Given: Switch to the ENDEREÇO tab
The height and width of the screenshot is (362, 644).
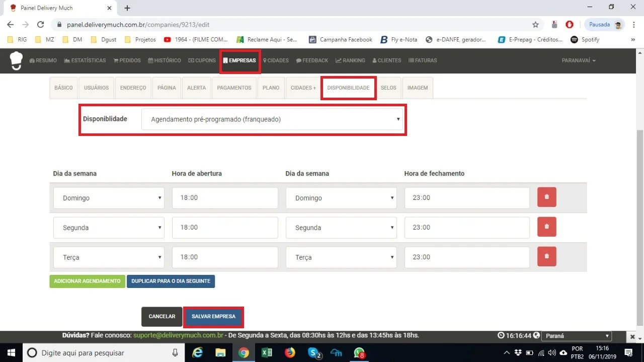Looking at the screenshot, I should pyautogui.click(x=133, y=88).
